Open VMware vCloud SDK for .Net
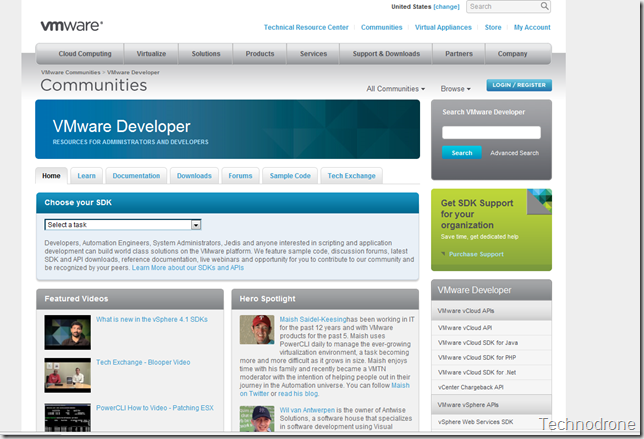This screenshot has width=644, height=439. [477, 372]
